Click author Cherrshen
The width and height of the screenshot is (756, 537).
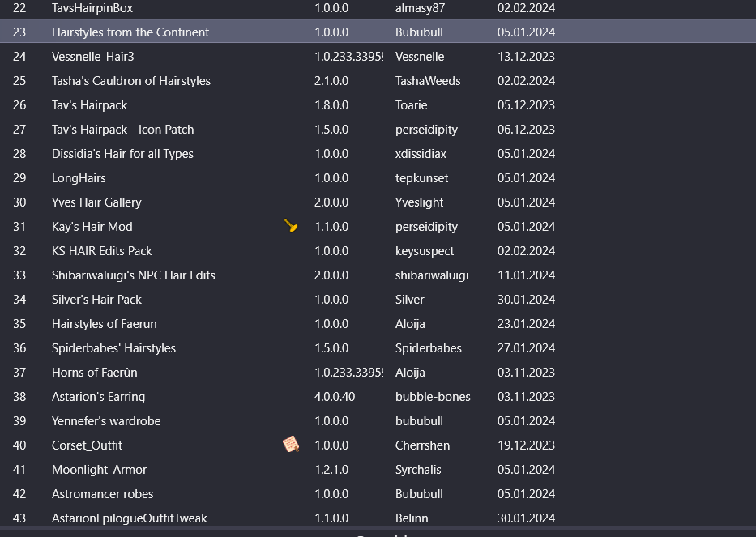(x=422, y=445)
